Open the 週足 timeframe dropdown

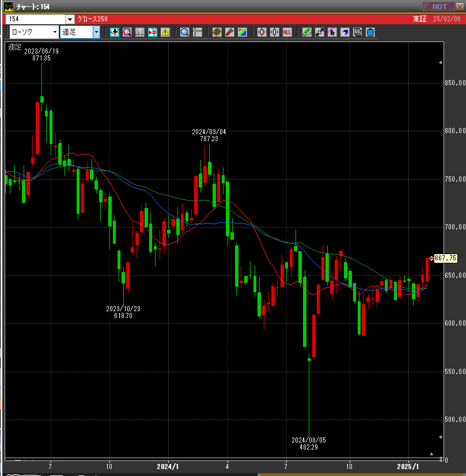click(x=96, y=32)
